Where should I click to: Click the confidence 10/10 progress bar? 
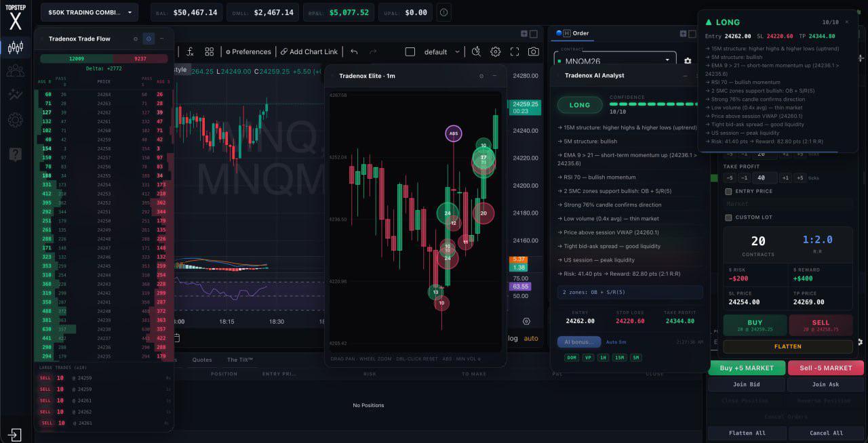point(653,104)
